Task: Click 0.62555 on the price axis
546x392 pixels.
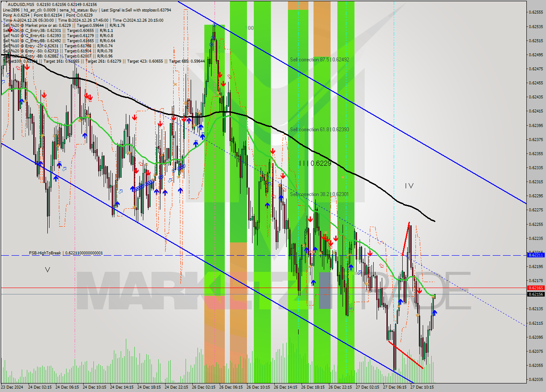Action: [536, 12]
